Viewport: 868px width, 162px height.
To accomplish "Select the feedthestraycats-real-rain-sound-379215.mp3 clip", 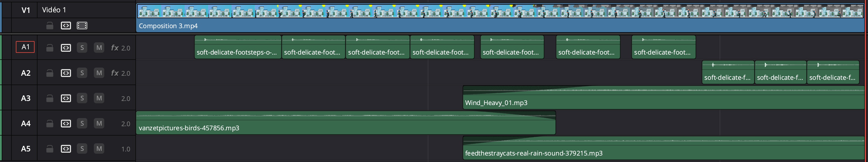I will click(663, 148).
